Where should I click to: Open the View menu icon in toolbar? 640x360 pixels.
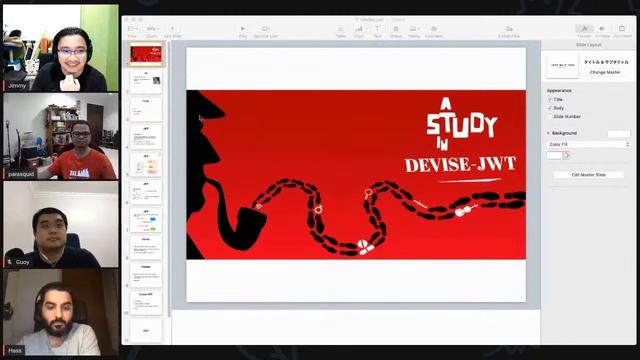click(133, 29)
